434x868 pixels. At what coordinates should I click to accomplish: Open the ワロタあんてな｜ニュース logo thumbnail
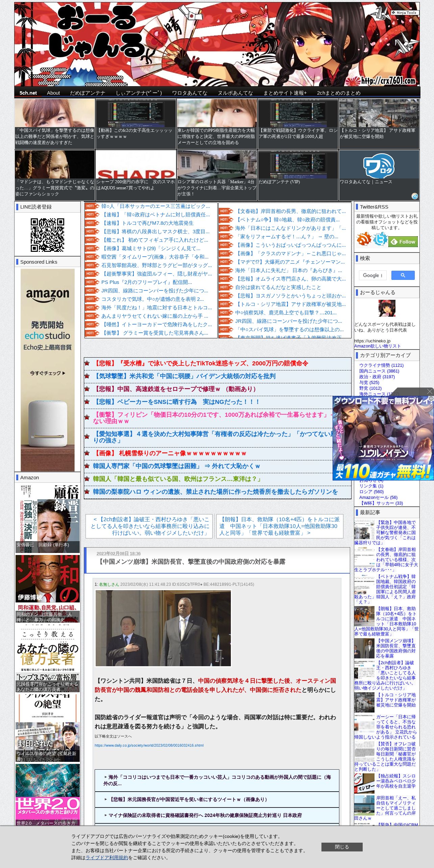click(379, 175)
